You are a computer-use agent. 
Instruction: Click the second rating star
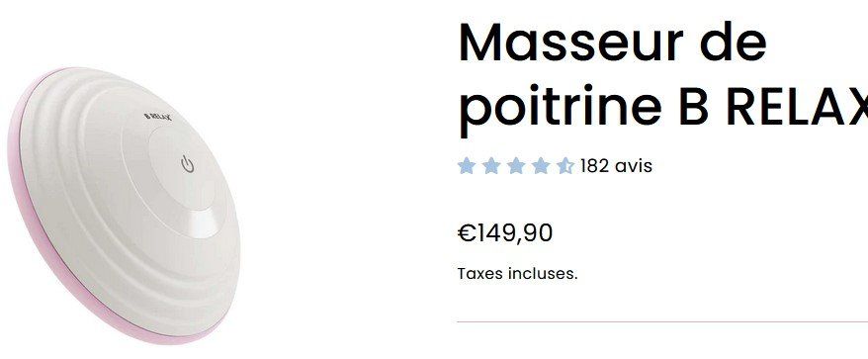coord(491,165)
